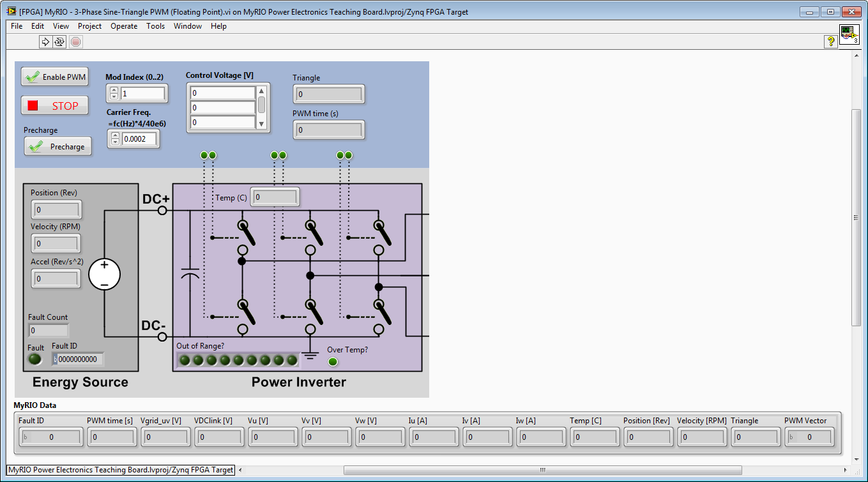Click the Run arrow in the toolbar
The width and height of the screenshot is (868, 482).
(45, 42)
